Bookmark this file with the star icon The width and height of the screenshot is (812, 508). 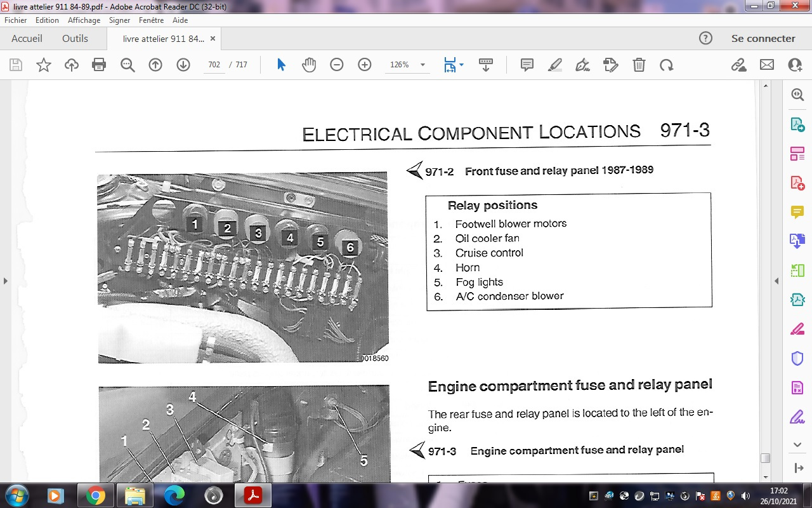[44, 65]
